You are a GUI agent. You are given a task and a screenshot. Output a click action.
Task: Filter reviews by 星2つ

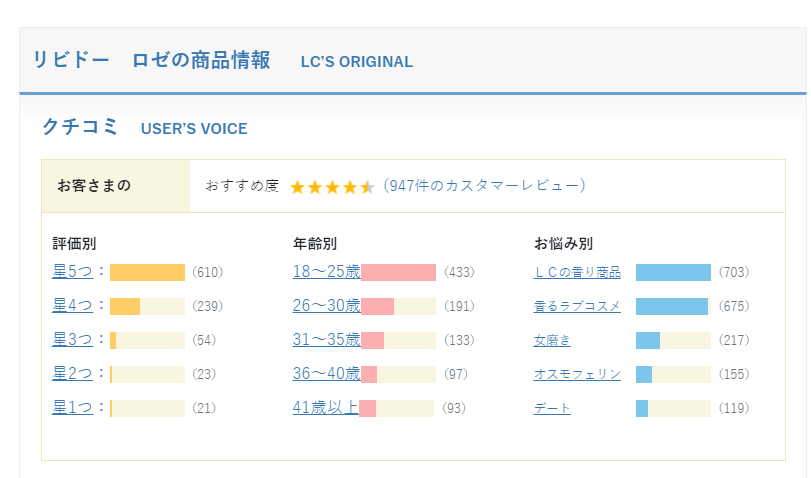pos(72,374)
